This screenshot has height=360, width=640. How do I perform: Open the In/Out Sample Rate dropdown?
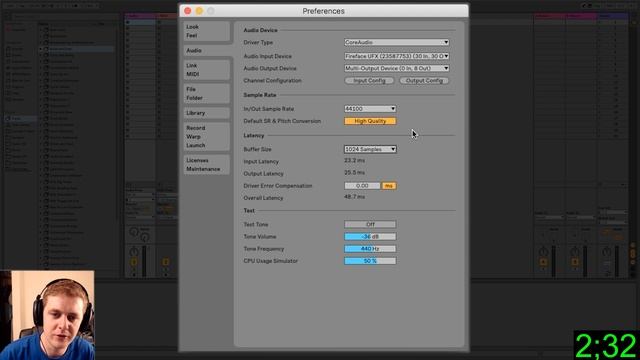(370, 109)
